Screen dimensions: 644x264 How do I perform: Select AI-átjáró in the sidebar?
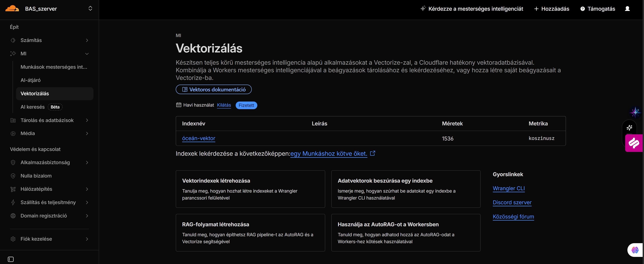pos(30,80)
